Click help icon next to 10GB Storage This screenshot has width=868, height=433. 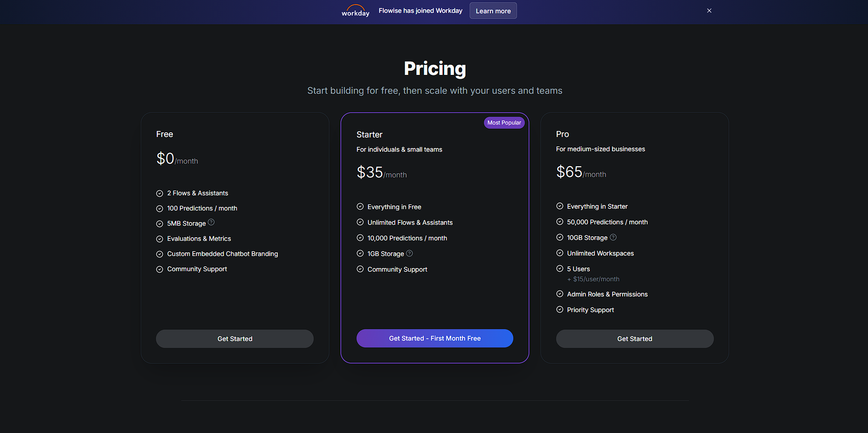point(613,237)
